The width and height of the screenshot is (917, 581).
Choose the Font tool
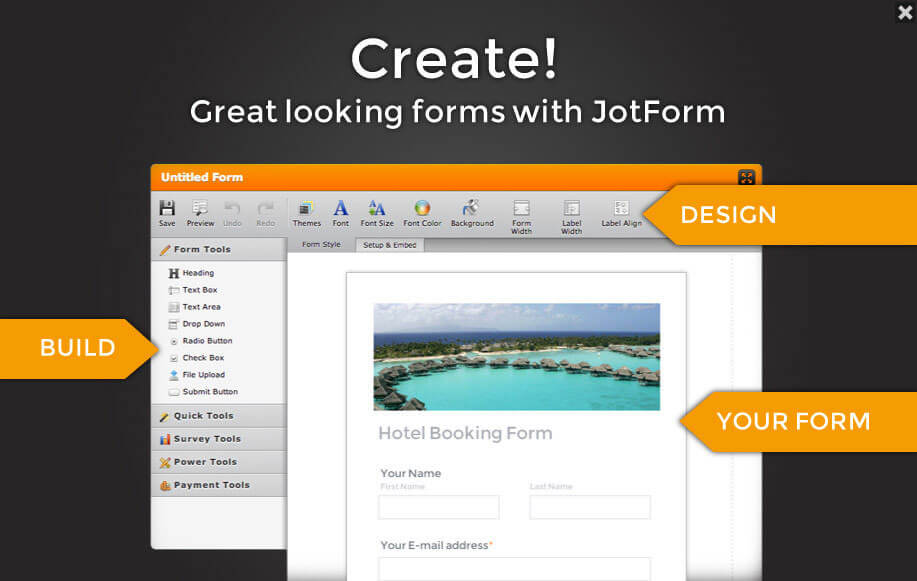coord(340,213)
